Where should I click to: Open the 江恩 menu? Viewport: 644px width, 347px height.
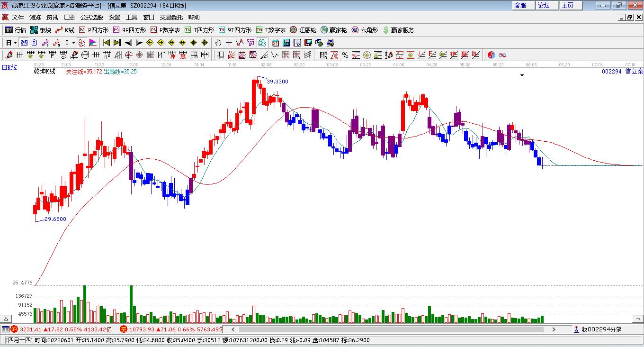[69, 17]
